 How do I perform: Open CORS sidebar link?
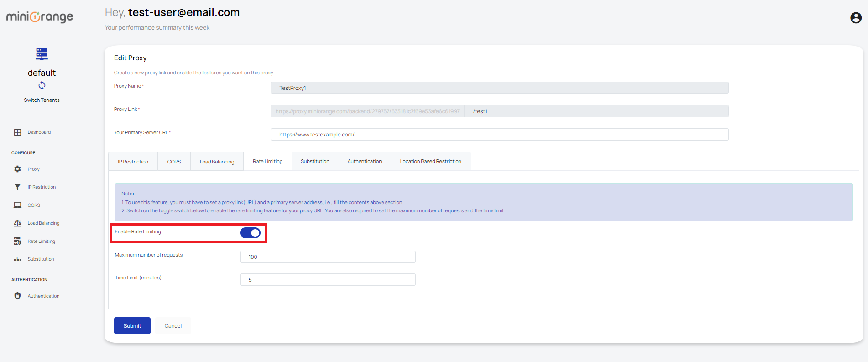34,205
